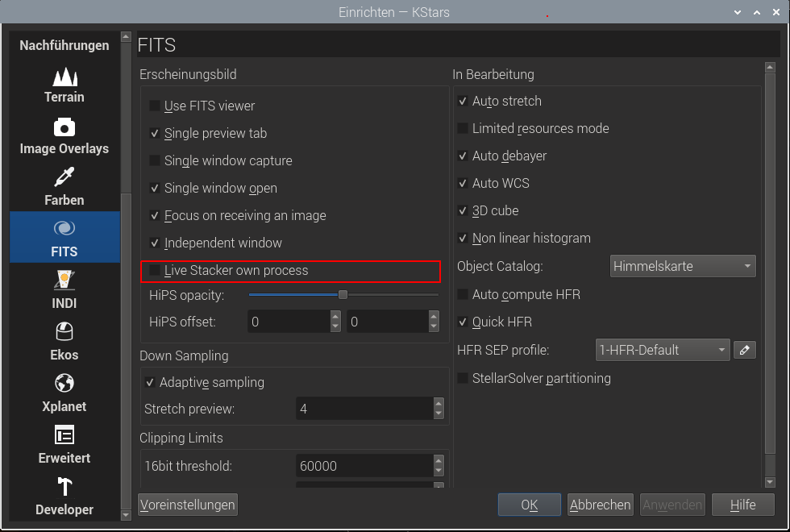Toggle Non linear histogram checkbox

tap(463, 239)
